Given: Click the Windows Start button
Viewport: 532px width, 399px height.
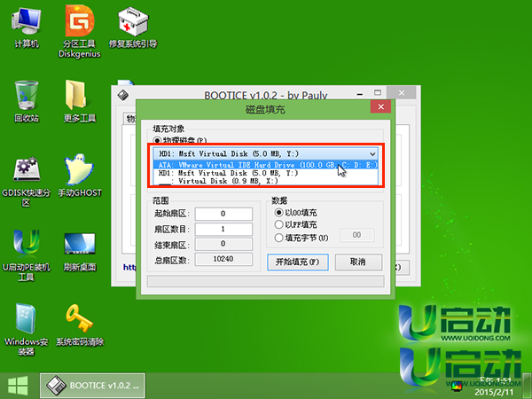Looking at the screenshot, I should coord(19,386).
